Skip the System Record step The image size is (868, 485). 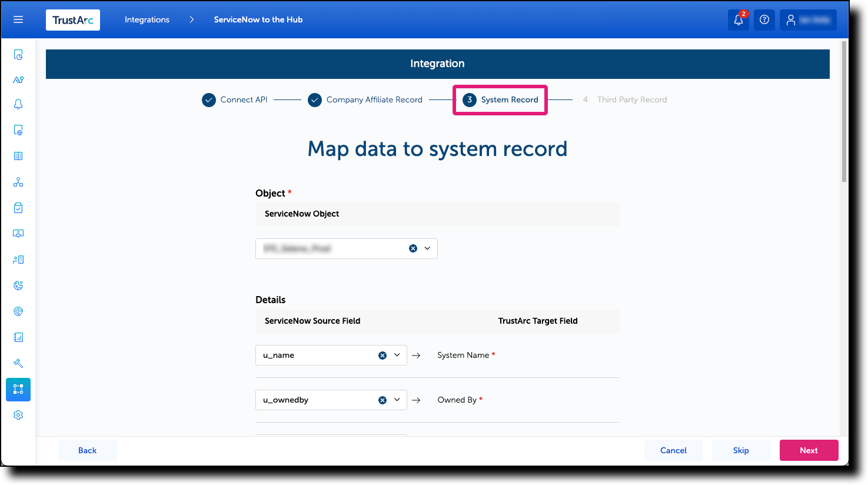tap(741, 450)
